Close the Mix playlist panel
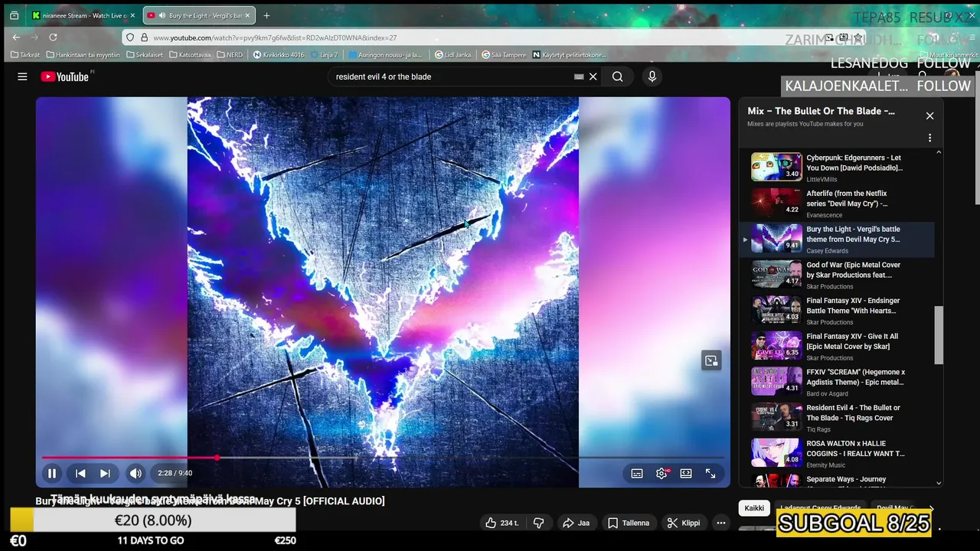 click(x=929, y=116)
